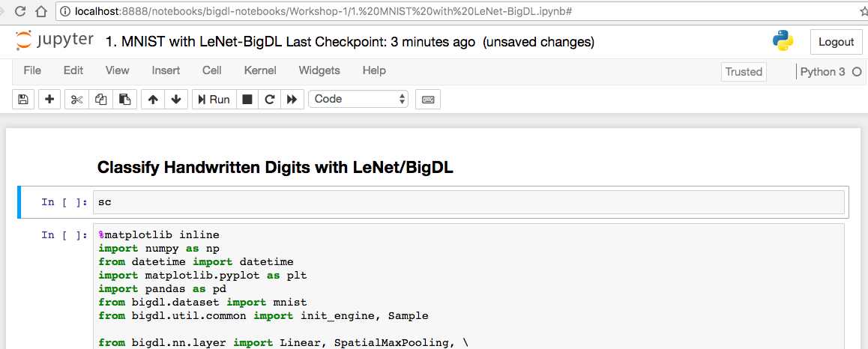Move selected cell up arrow

pyautogui.click(x=153, y=100)
